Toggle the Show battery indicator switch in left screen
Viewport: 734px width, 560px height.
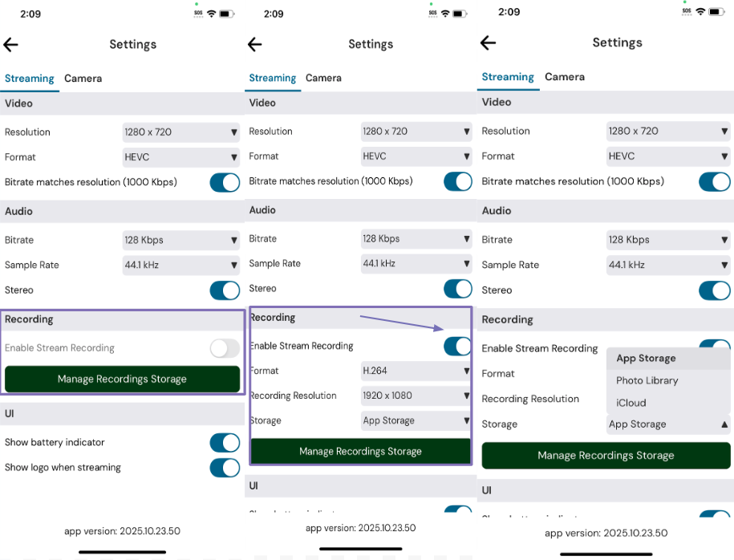[225, 442]
